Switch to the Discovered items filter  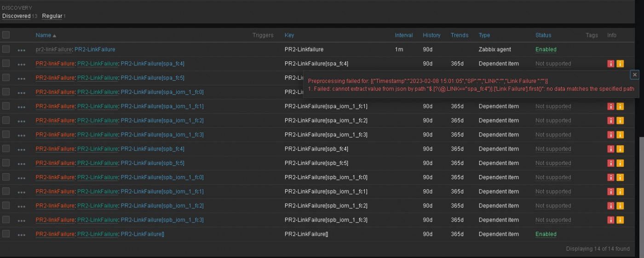pyautogui.click(x=16, y=16)
